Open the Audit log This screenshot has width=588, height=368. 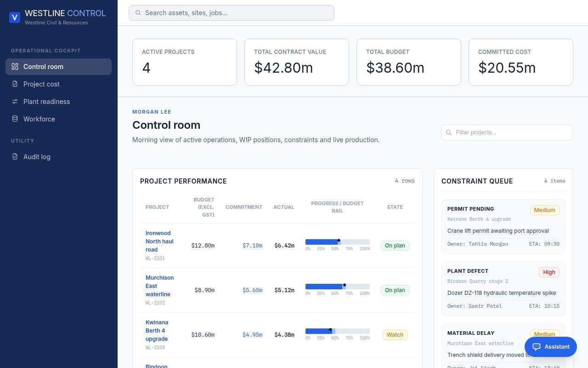pos(58,157)
